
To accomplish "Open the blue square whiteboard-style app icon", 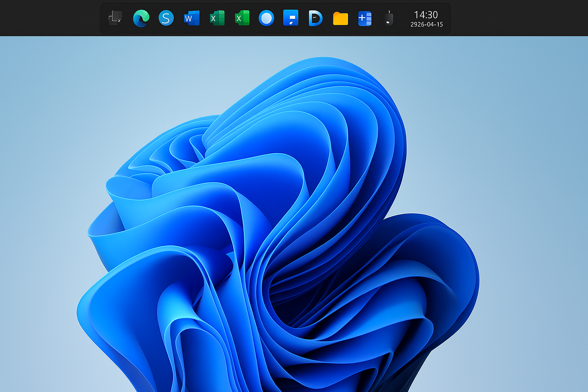I will point(291,18).
